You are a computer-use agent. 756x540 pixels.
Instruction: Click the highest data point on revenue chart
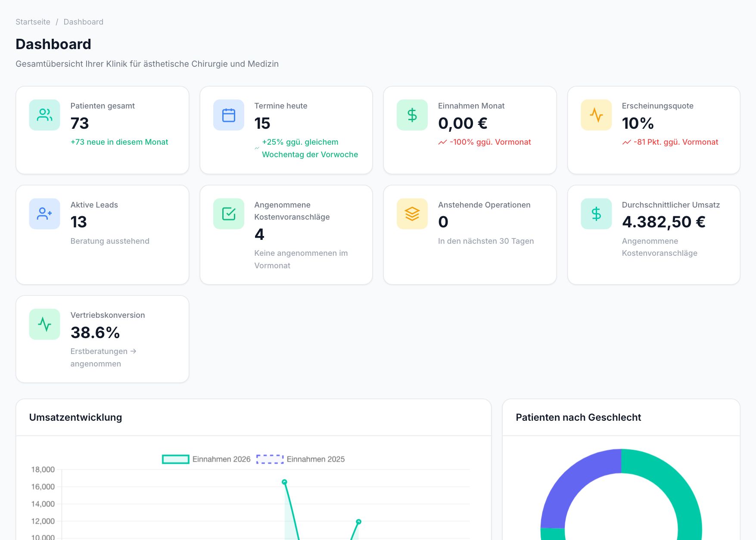click(x=284, y=482)
